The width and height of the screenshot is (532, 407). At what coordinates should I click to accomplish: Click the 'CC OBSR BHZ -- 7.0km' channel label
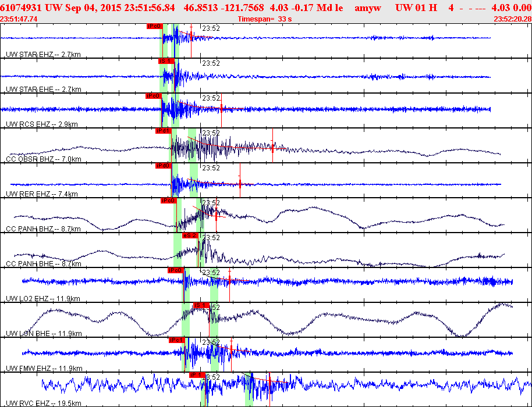44,159
